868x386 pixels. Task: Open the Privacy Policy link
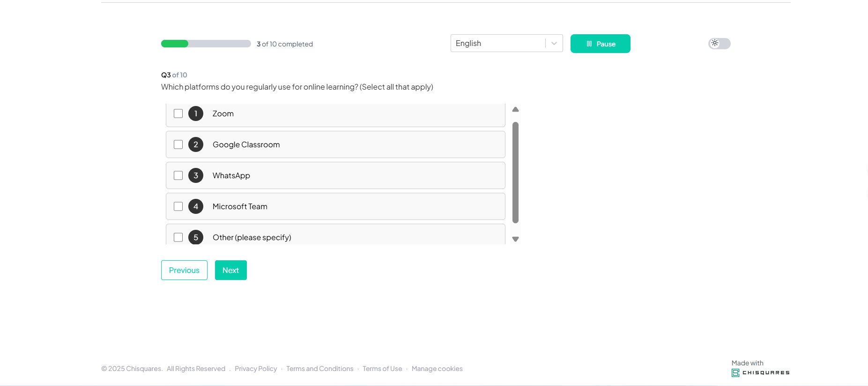pyautogui.click(x=256, y=369)
